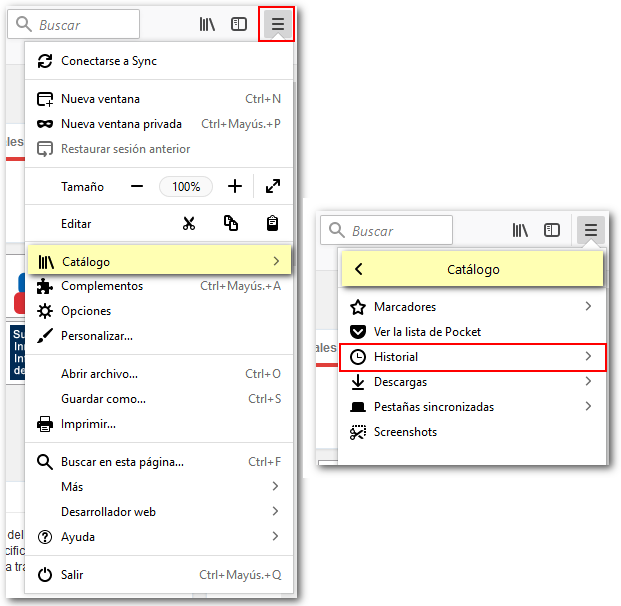This screenshot has width=621, height=606.
Task: Expand the Marcadores submenu
Action: [472, 307]
